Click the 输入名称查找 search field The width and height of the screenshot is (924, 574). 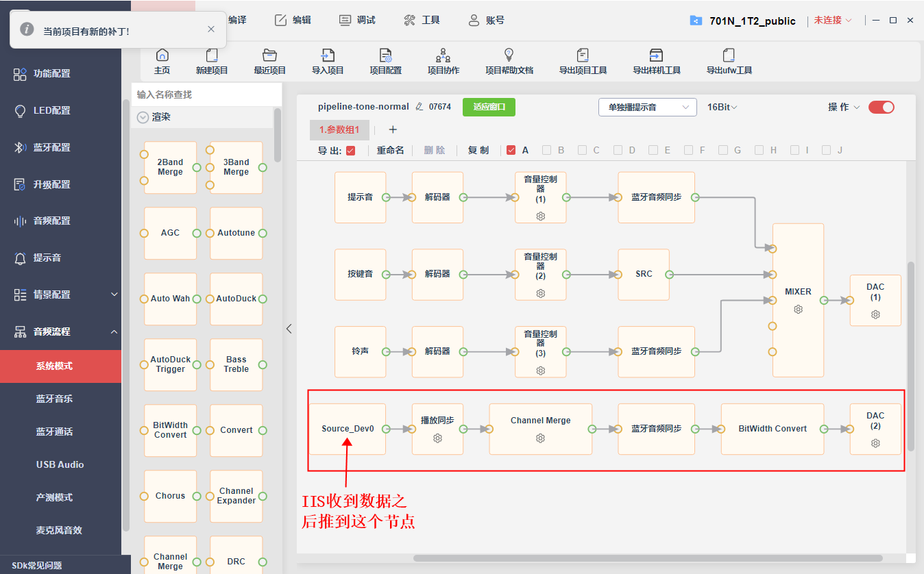(206, 95)
